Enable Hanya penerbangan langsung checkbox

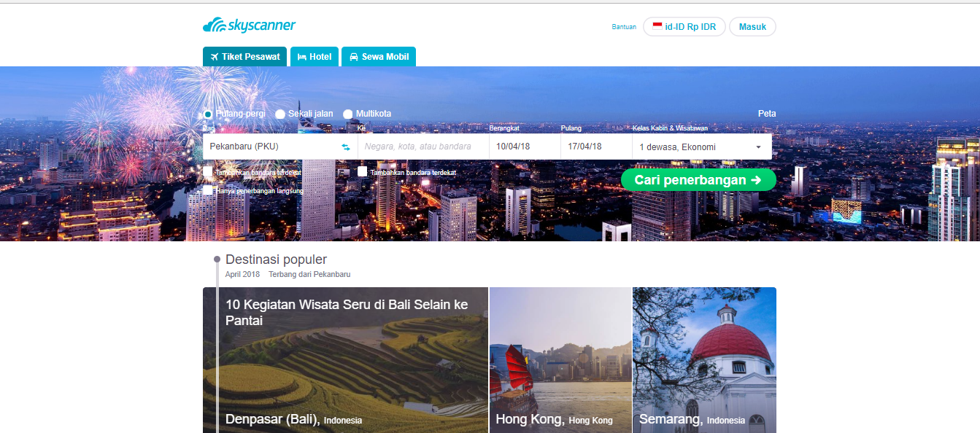pyautogui.click(x=208, y=190)
